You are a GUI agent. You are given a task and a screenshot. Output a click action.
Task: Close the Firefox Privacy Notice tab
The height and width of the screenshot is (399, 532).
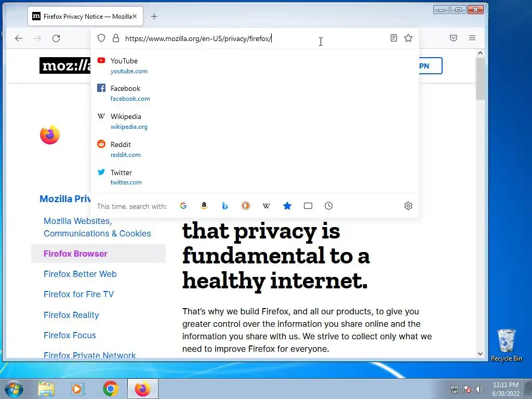135,16
